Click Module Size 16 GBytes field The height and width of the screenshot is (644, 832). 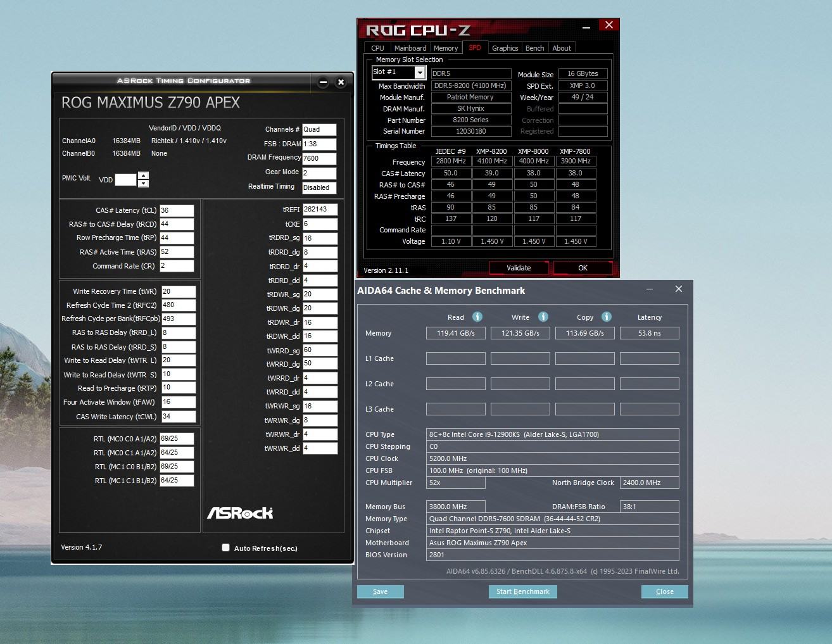click(x=583, y=73)
